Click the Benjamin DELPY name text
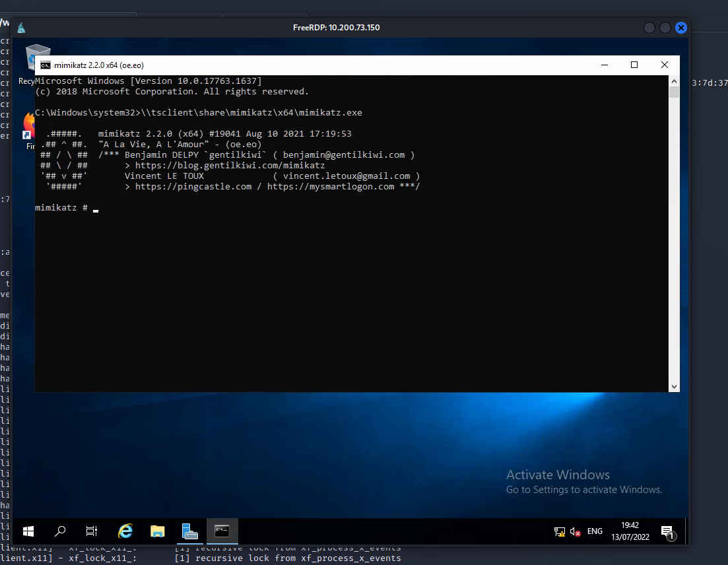728x565 pixels. (x=162, y=154)
